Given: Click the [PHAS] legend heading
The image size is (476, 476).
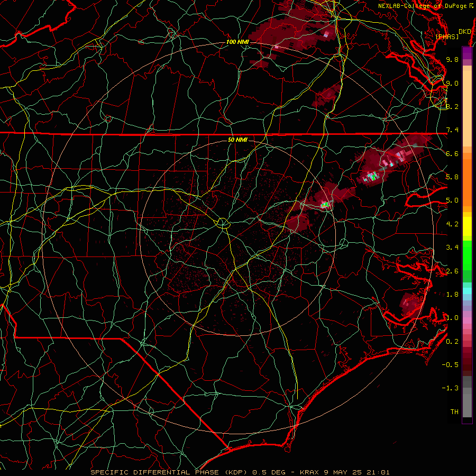Looking at the screenshot, I should (447, 36).
